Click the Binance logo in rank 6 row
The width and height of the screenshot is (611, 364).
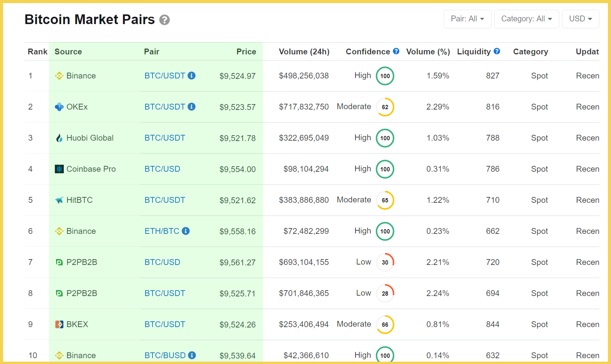pyautogui.click(x=59, y=231)
